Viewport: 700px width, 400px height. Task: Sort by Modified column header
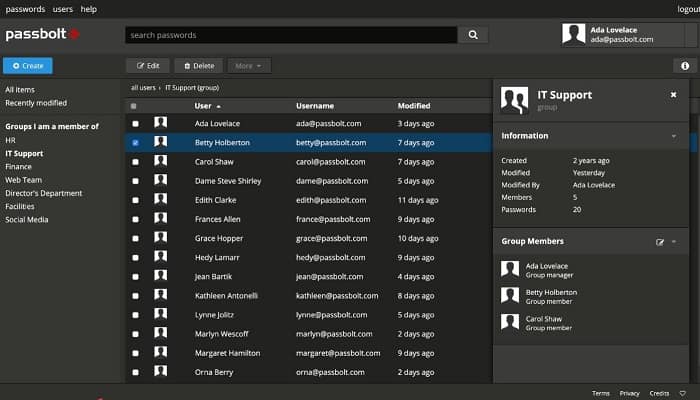tap(414, 106)
